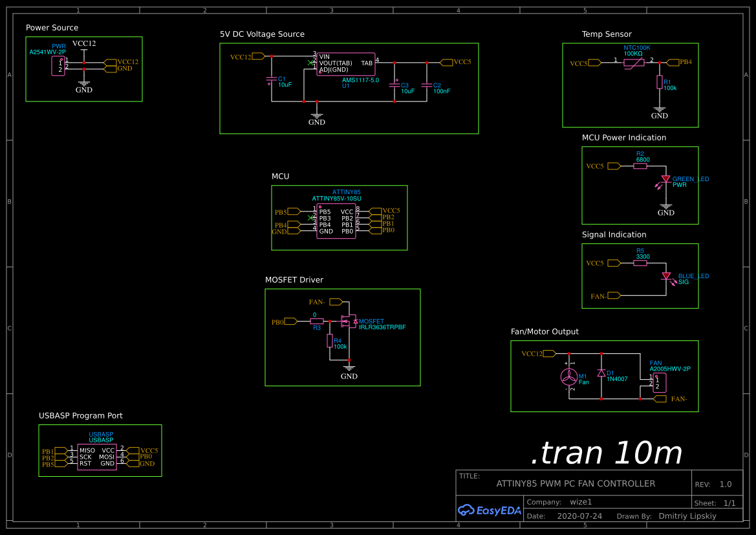Viewport: 756px width, 535px height.
Task: Click the M1 fan motor symbol
Action: (x=569, y=377)
